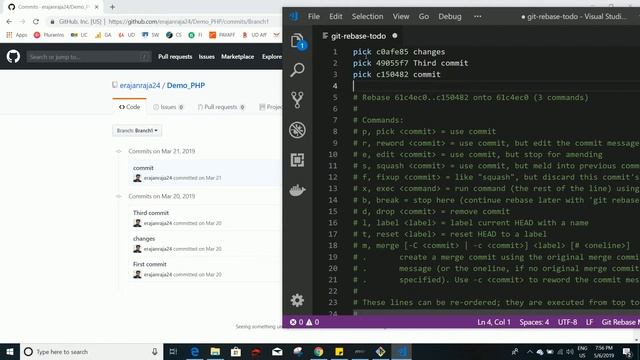The height and width of the screenshot is (360, 640).
Task: Open a new Chrome tab with plus
Action: pyautogui.click(x=112, y=7)
